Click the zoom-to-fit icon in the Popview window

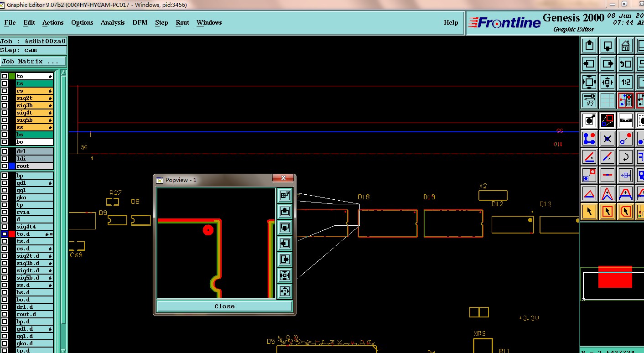(x=285, y=275)
